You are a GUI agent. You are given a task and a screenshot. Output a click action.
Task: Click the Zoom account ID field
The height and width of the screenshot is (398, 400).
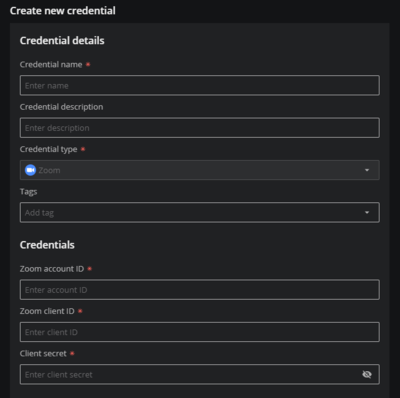pos(200,290)
